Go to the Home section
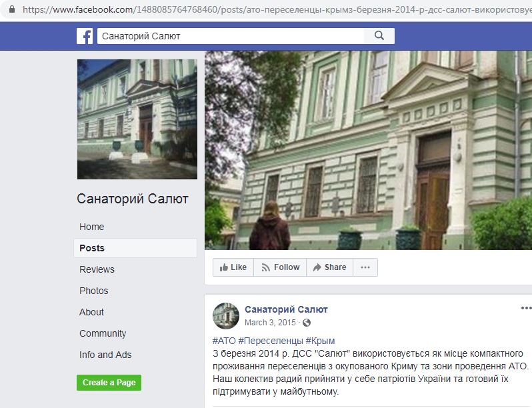The image size is (532, 408). point(91,227)
